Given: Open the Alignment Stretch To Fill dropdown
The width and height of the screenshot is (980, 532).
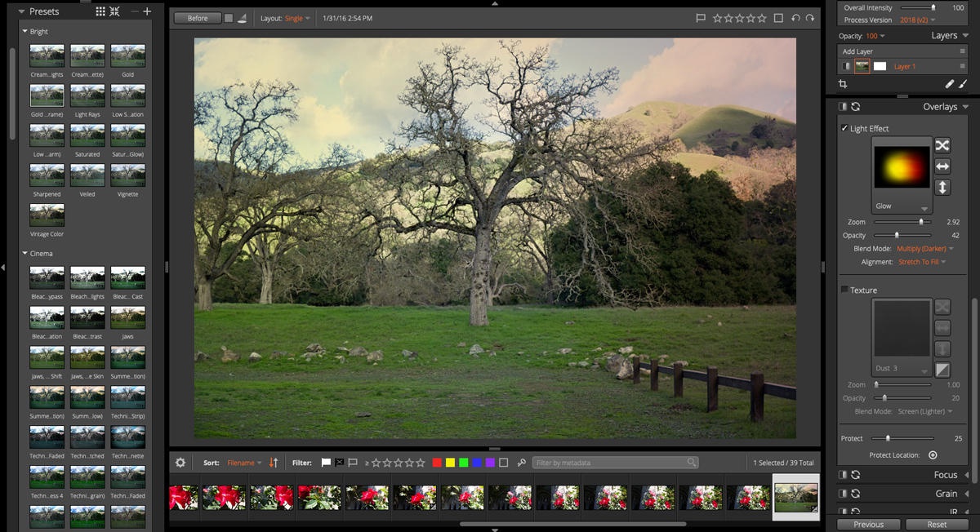Looking at the screenshot, I should pyautogui.click(x=922, y=262).
